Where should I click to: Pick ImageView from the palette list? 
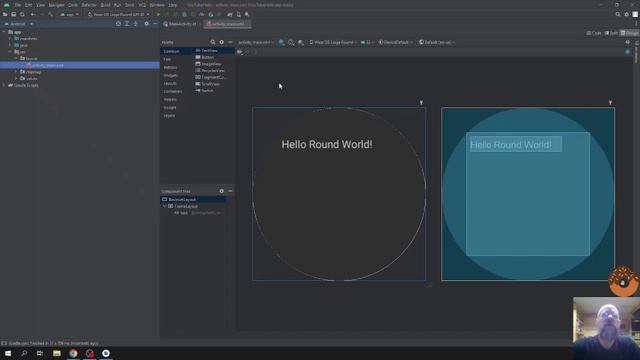[209, 64]
